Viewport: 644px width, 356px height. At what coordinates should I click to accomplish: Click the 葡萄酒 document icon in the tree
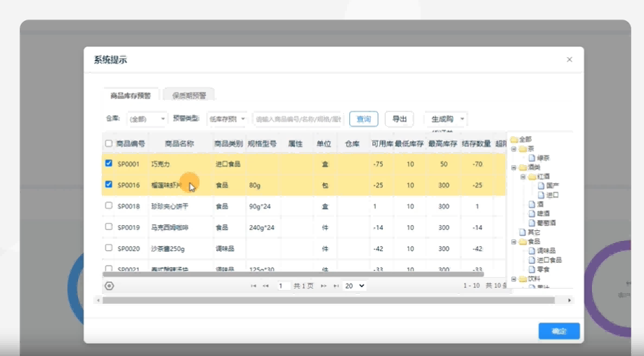coord(532,223)
